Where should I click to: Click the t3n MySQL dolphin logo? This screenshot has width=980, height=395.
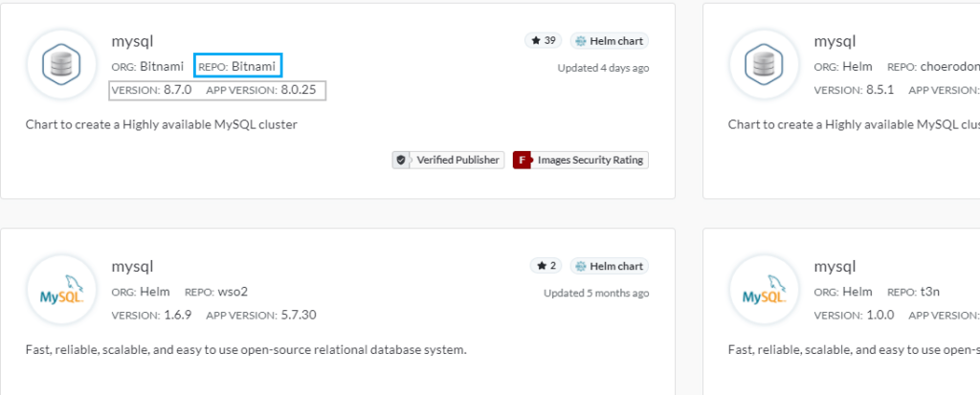[764, 290]
